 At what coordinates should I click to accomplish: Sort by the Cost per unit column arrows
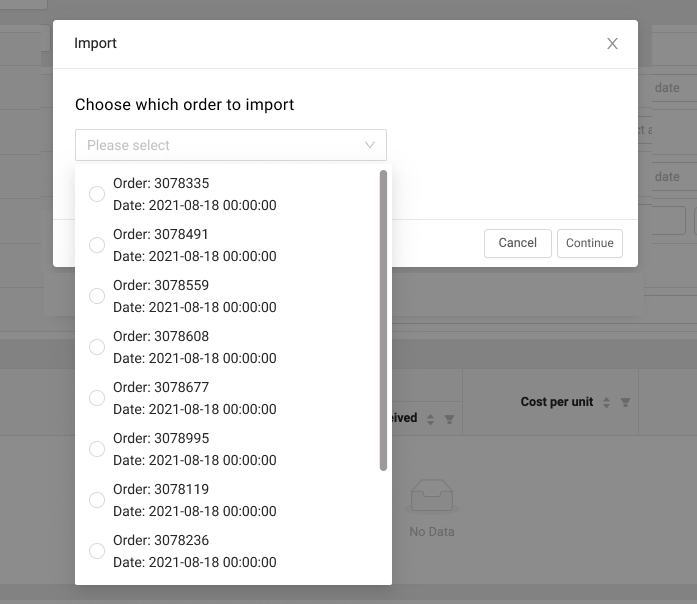604,402
